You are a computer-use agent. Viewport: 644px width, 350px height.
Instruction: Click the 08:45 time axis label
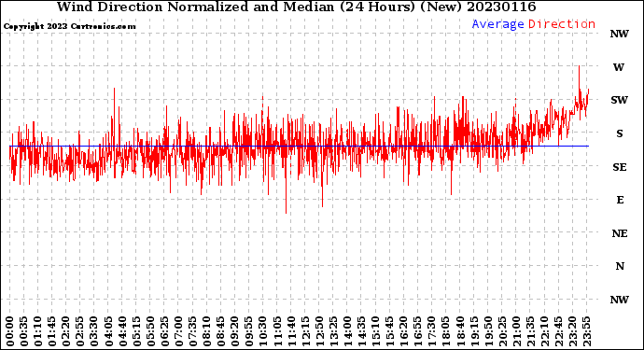(221, 332)
